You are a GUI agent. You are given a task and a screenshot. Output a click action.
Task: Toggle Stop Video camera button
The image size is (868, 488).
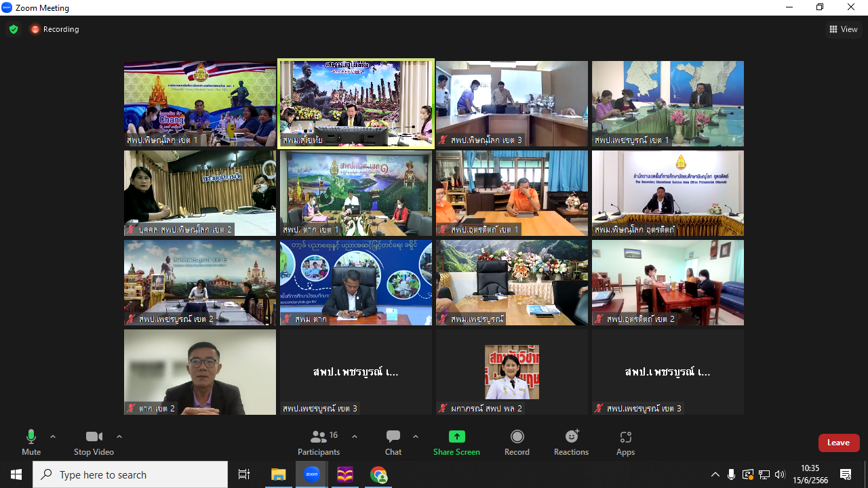[94, 442]
